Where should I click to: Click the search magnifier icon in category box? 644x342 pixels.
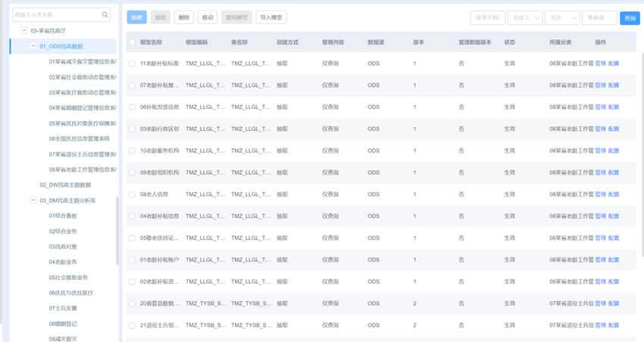(105, 14)
